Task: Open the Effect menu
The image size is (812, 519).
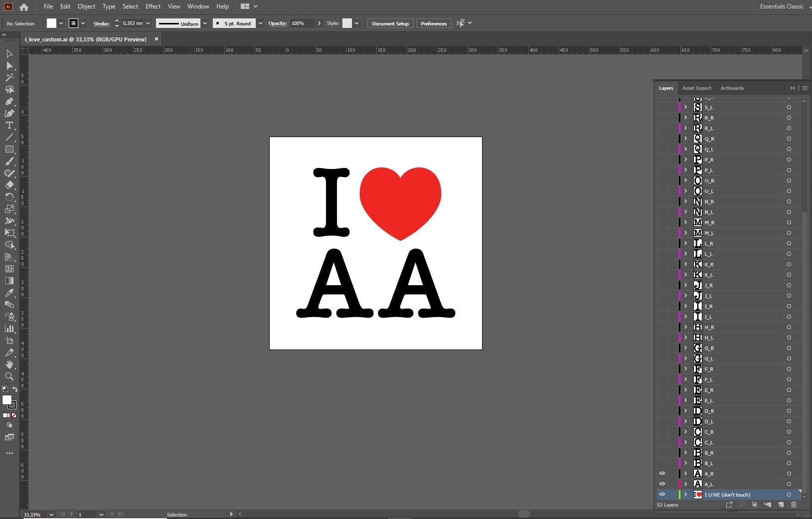Action: [x=153, y=6]
